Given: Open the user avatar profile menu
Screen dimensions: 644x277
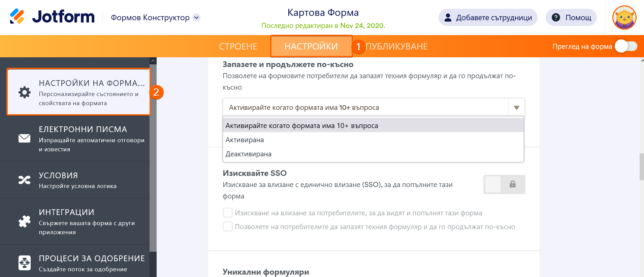Looking at the screenshot, I should 624,18.
